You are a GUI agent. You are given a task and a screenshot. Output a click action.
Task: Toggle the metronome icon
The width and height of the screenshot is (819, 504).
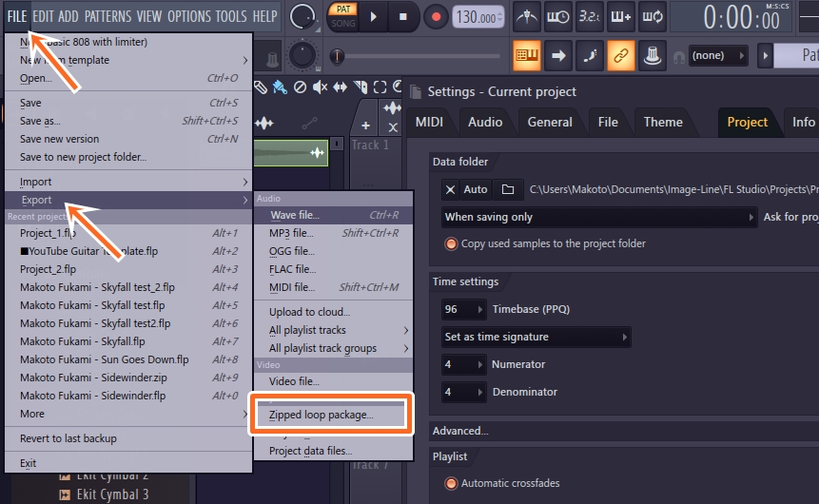(x=528, y=16)
